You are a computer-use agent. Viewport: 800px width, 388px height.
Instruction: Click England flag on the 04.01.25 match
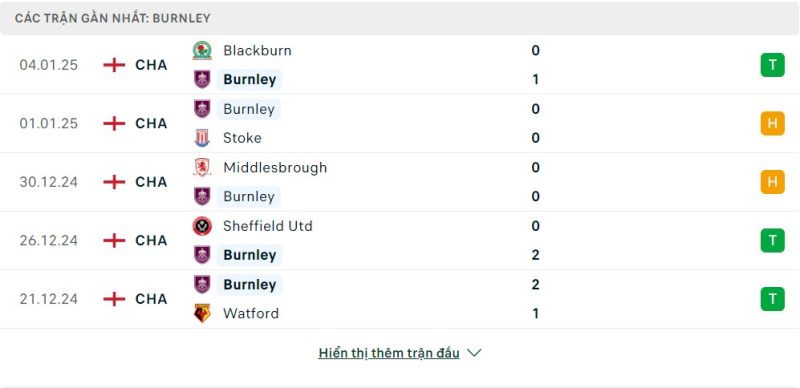pos(114,65)
